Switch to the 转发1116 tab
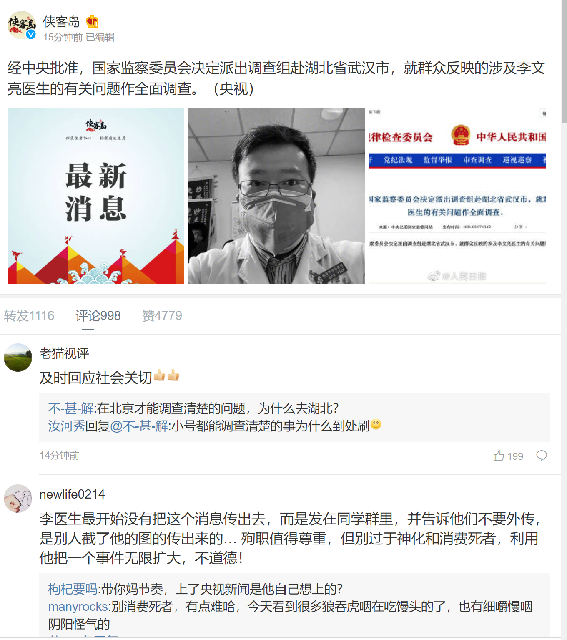Image resolution: width=567 pixels, height=640 pixels. click(29, 316)
